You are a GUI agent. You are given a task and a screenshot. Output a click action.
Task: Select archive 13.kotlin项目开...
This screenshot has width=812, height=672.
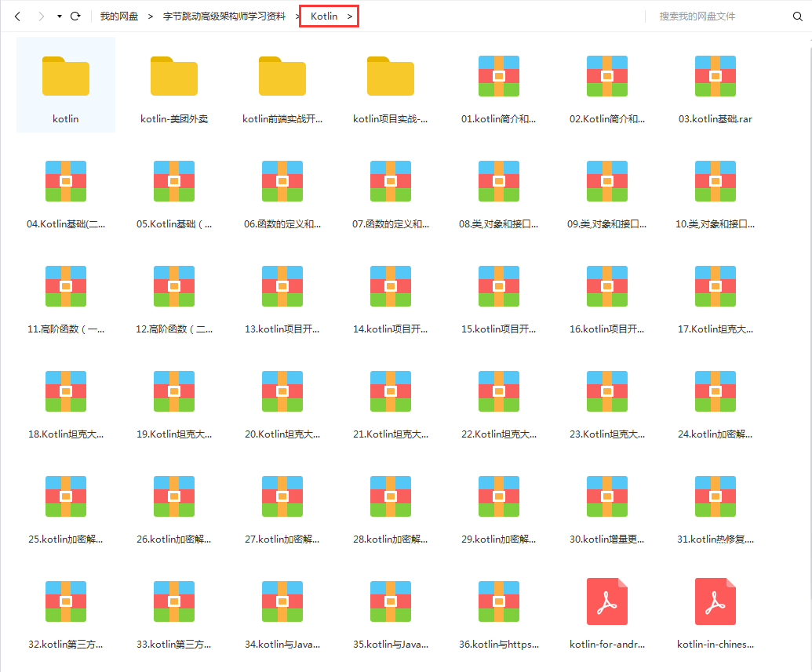pos(282,295)
